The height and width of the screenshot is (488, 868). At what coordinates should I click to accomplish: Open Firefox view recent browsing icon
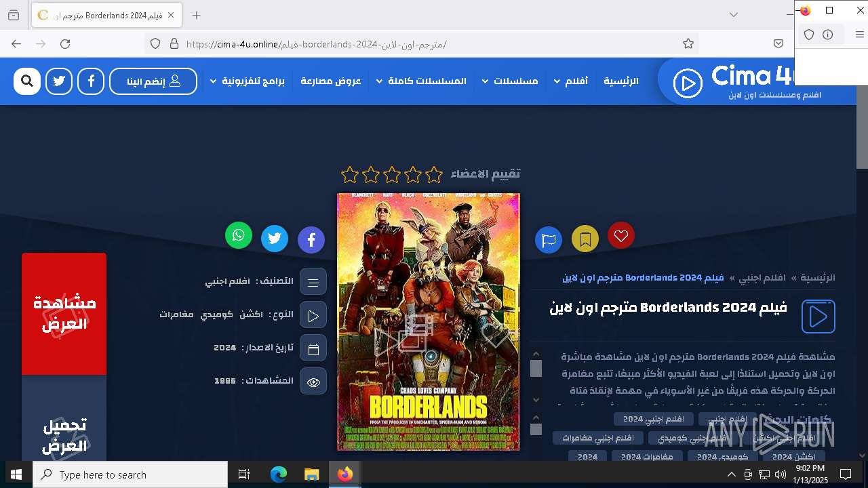(13, 15)
